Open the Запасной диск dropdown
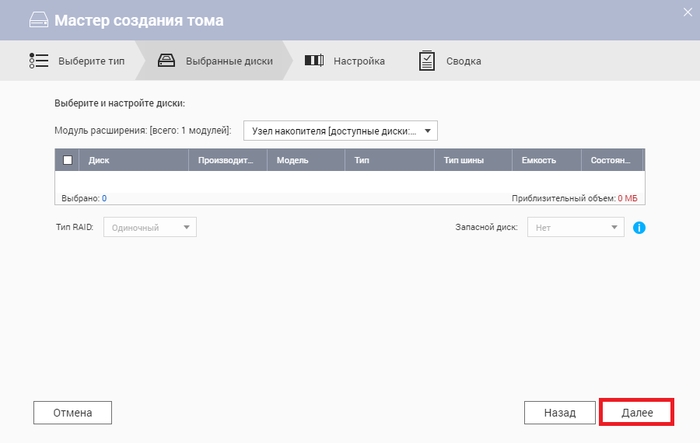 [575, 227]
